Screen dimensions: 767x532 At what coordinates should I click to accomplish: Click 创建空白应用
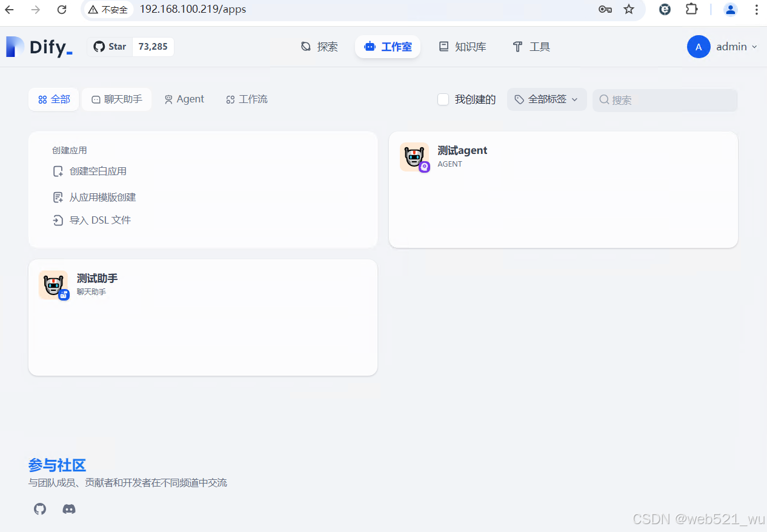[90, 171]
